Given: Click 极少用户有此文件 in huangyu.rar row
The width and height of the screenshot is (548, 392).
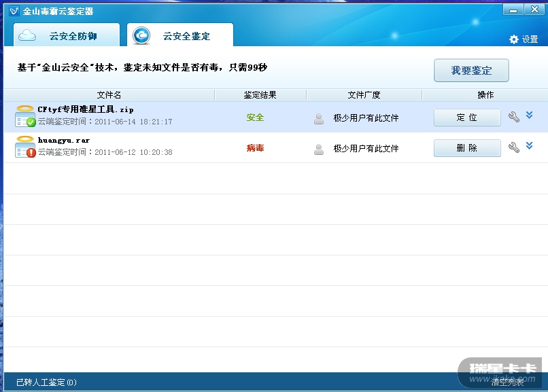Looking at the screenshot, I should [366, 149].
